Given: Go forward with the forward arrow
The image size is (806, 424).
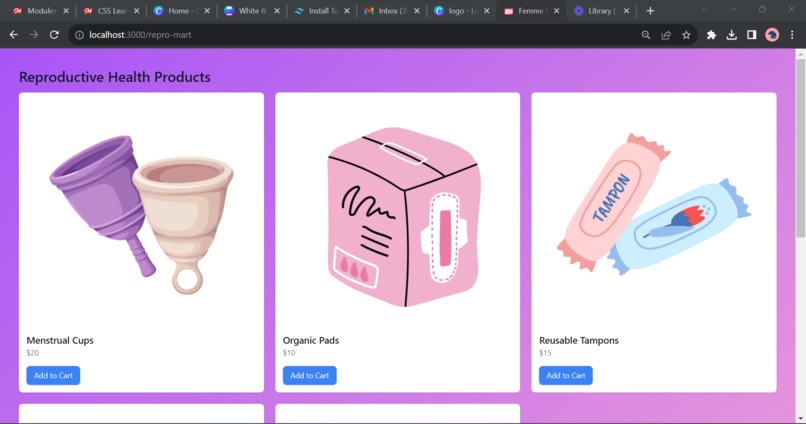Looking at the screenshot, I should coord(34,35).
